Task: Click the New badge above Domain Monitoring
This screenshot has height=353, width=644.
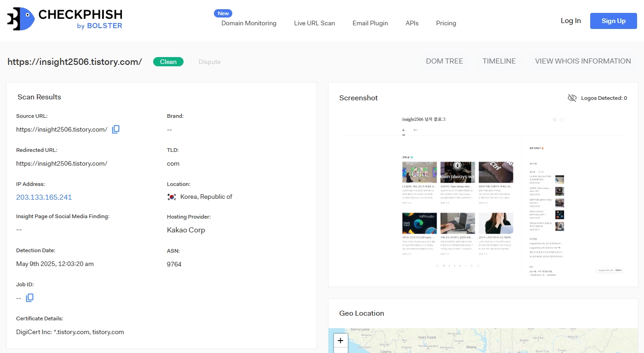Action: click(223, 13)
